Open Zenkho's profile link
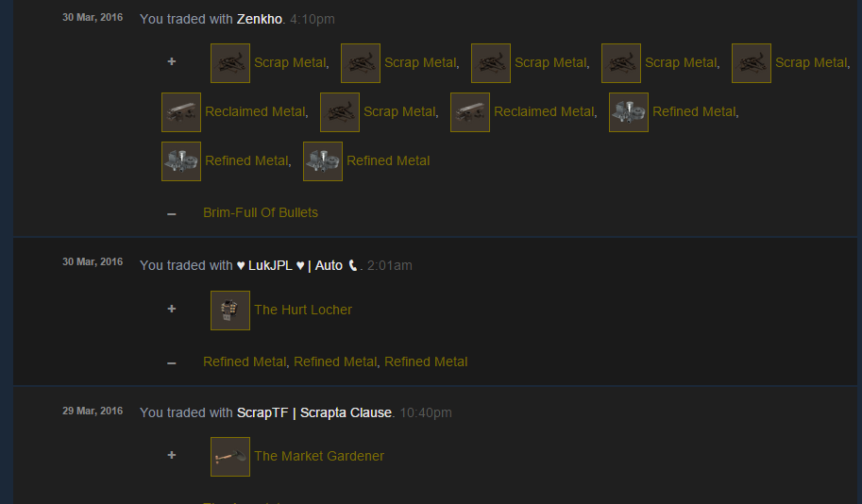The width and height of the screenshot is (862, 504). click(260, 19)
